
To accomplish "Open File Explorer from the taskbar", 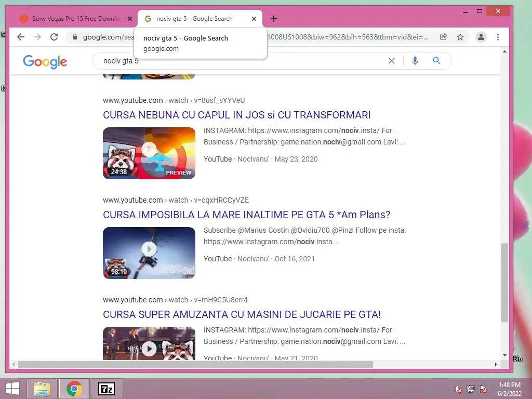I will pyautogui.click(x=42, y=389).
